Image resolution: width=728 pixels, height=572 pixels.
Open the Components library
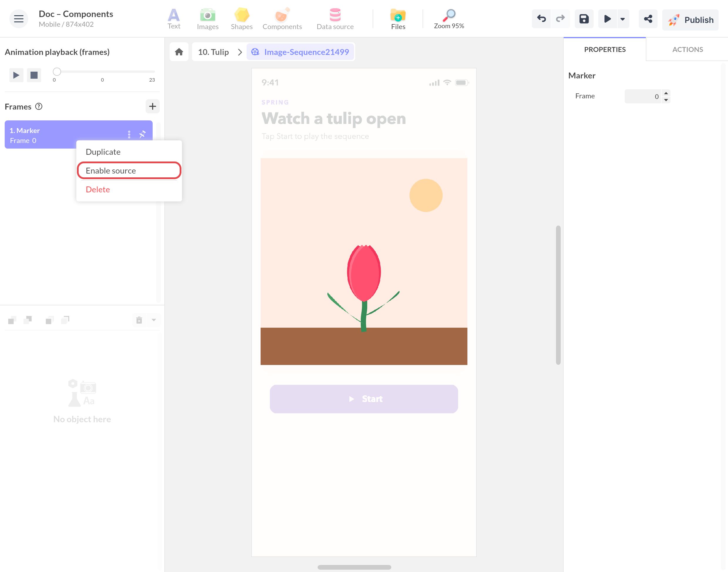click(x=282, y=19)
